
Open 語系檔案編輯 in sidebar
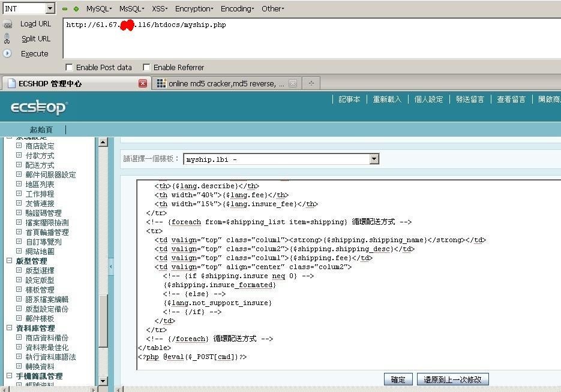click(47, 300)
